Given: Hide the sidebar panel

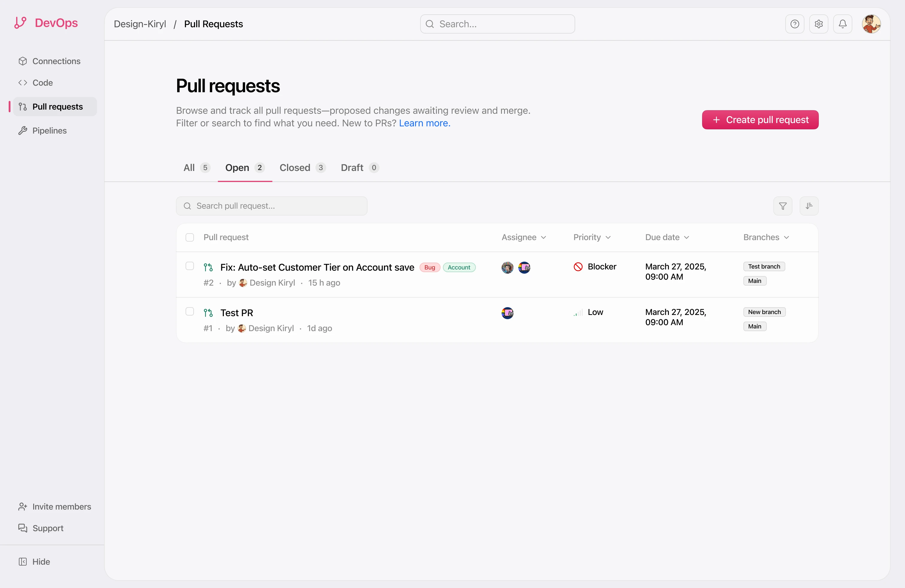Looking at the screenshot, I should click(34, 561).
